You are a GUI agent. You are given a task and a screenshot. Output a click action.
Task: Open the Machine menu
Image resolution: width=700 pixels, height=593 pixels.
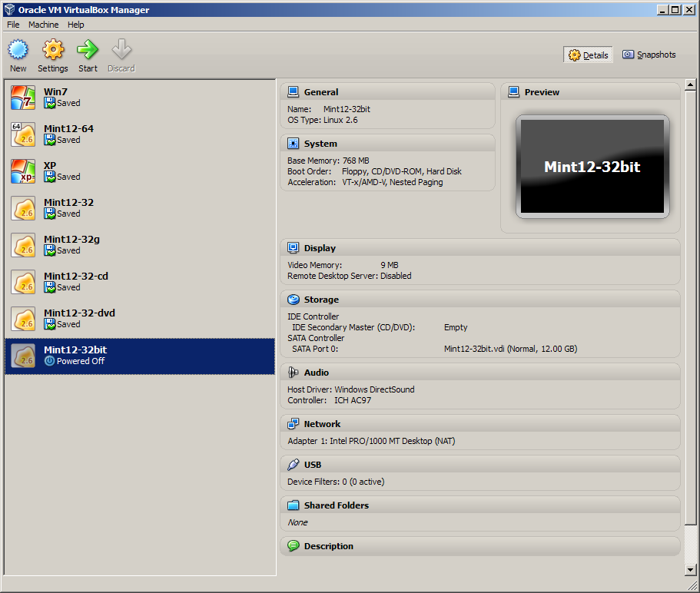point(43,25)
